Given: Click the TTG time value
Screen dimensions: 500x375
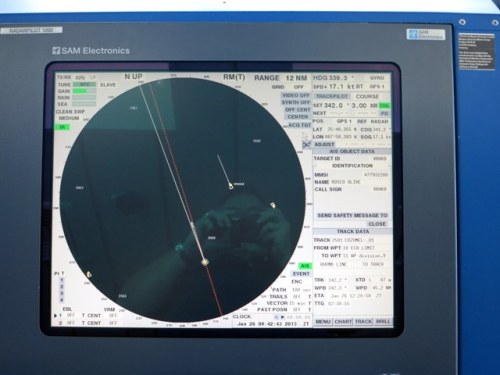Looking at the screenshot, I should tap(340, 304).
